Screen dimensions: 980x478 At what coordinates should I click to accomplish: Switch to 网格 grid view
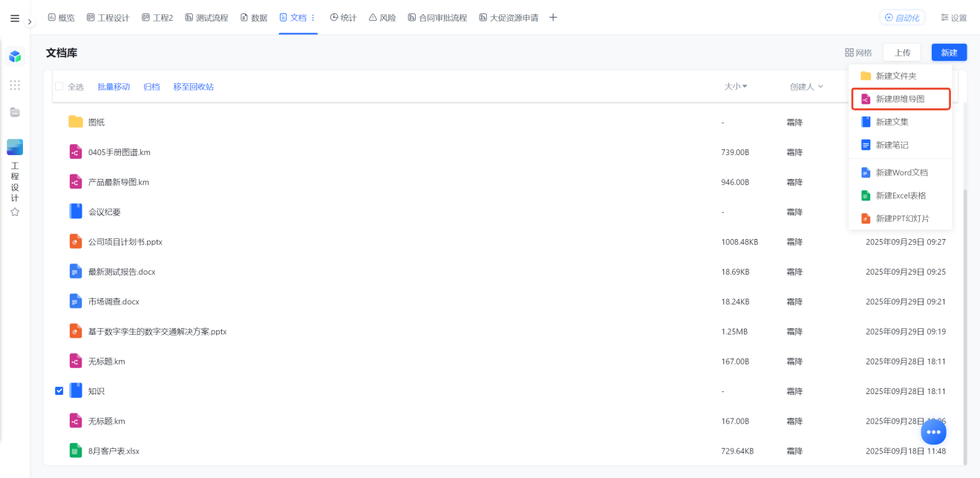pyautogui.click(x=858, y=53)
